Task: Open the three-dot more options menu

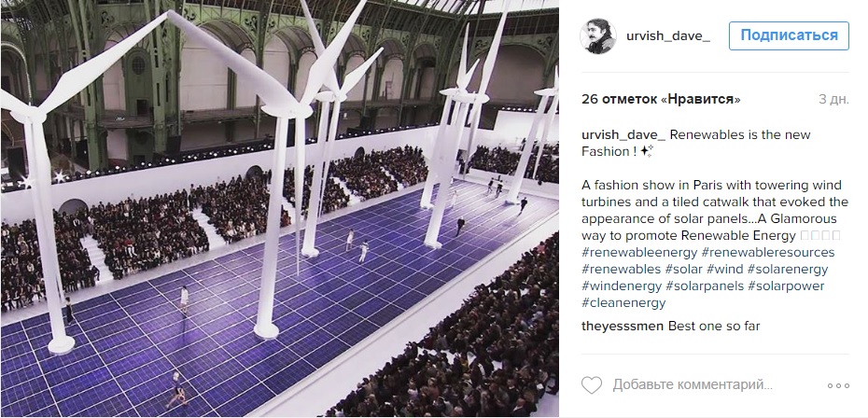Action: pyautogui.click(x=838, y=385)
